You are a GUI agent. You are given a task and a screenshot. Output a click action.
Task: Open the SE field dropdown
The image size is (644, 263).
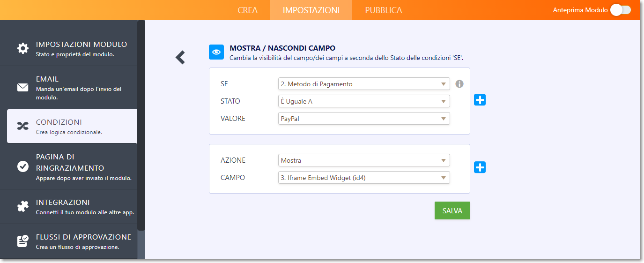click(x=363, y=84)
